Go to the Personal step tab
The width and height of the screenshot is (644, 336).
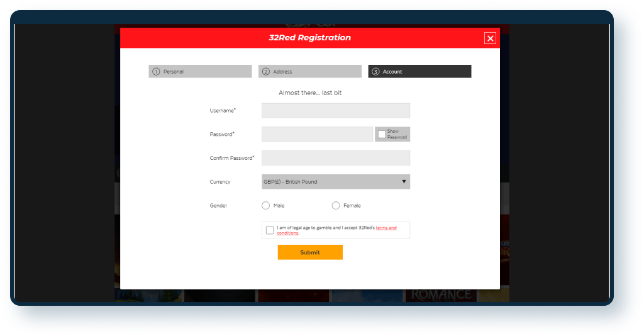point(200,72)
